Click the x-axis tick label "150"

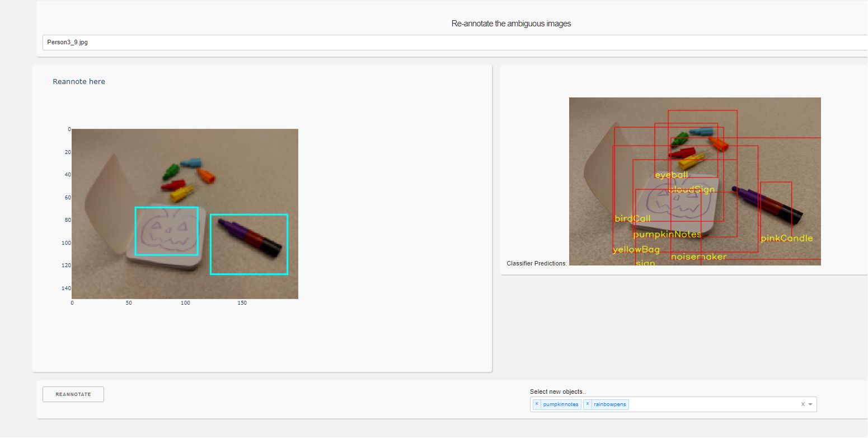tap(242, 303)
